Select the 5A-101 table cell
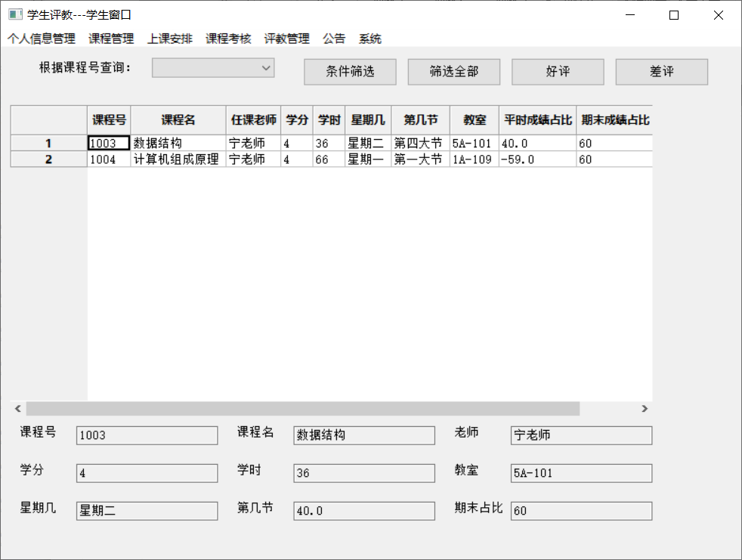The image size is (742, 560). click(475, 143)
